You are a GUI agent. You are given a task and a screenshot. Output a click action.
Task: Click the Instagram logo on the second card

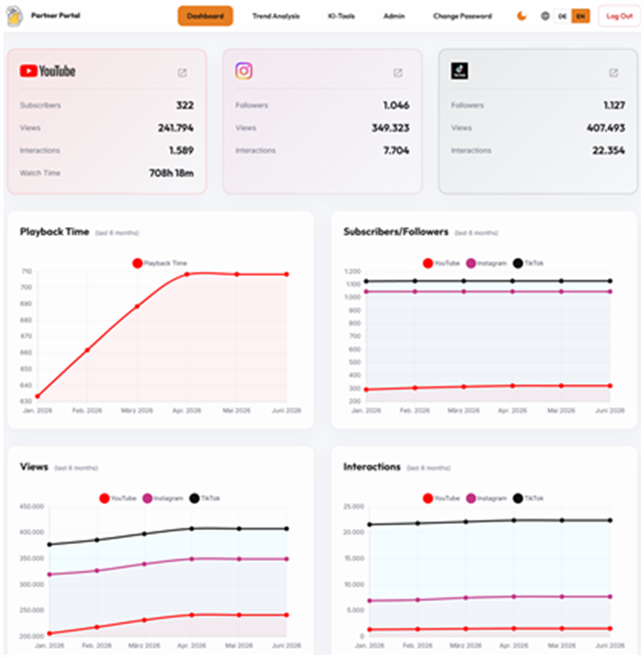click(x=244, y=71)
